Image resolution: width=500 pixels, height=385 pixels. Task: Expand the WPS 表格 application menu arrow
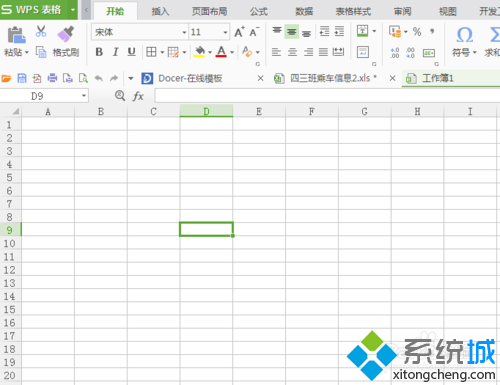[73, 10]
